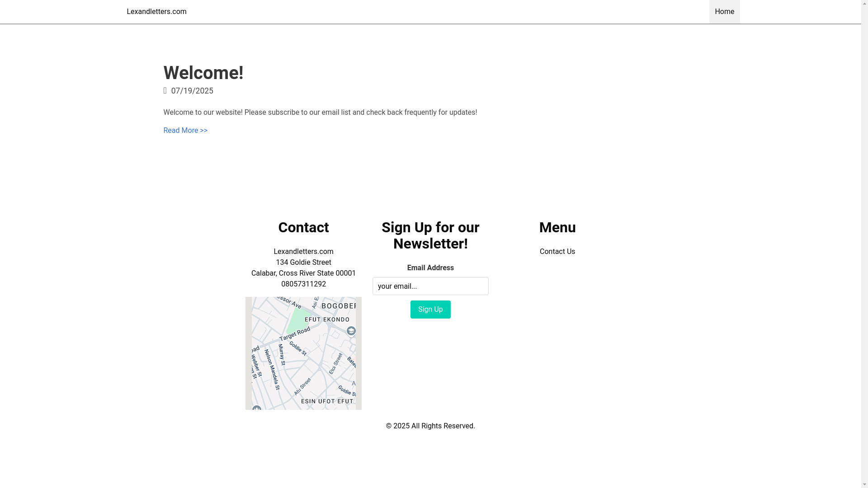Click the Email Address label
The height and width of the screenshot is (488, 868).
tap(430, 268)
